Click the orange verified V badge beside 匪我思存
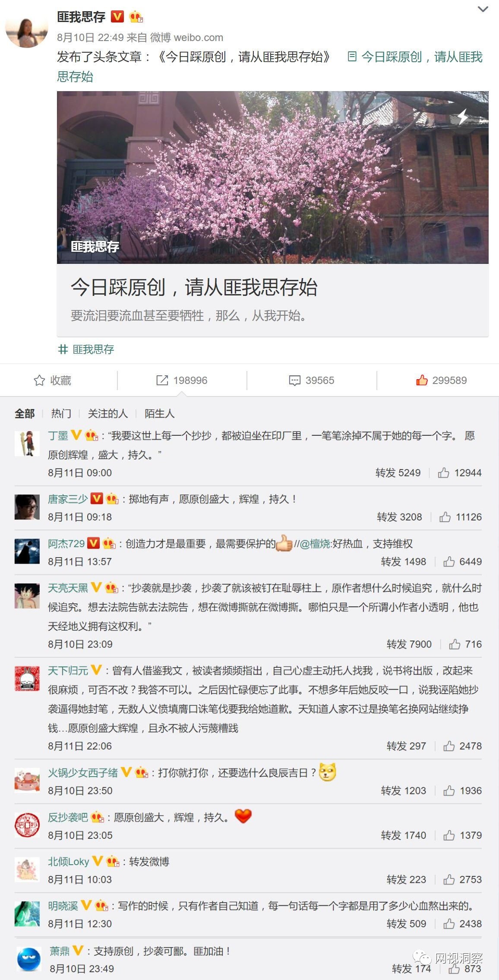499x980 pixels. point(117,16)
